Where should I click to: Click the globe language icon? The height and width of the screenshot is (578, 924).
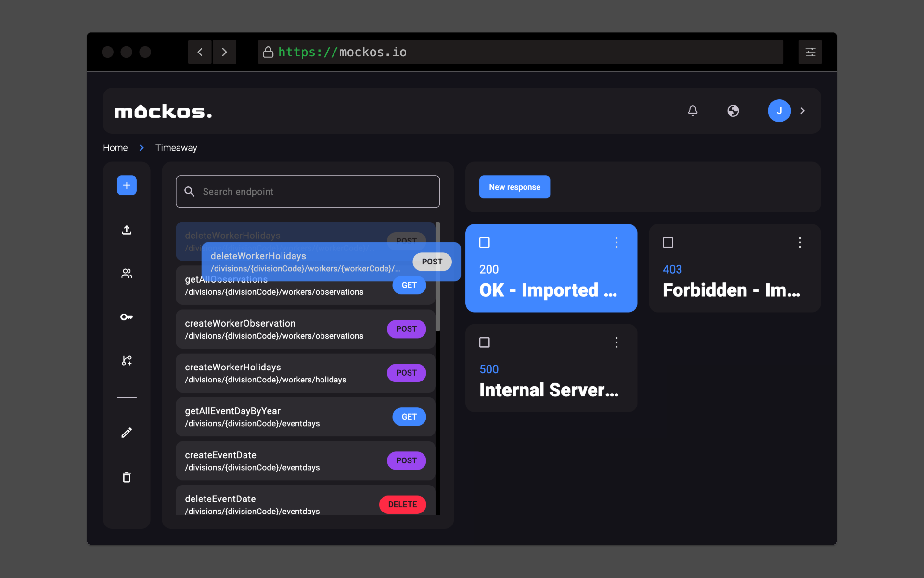coord(733,111)
